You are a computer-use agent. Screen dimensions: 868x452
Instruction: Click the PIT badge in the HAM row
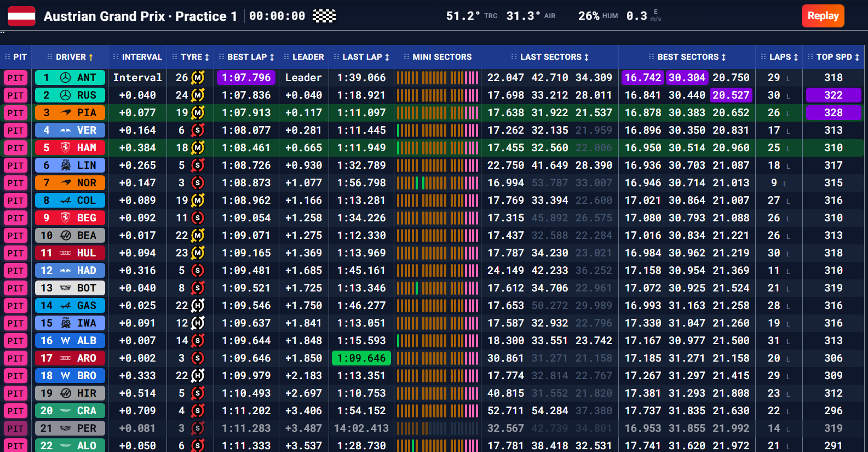15,148
